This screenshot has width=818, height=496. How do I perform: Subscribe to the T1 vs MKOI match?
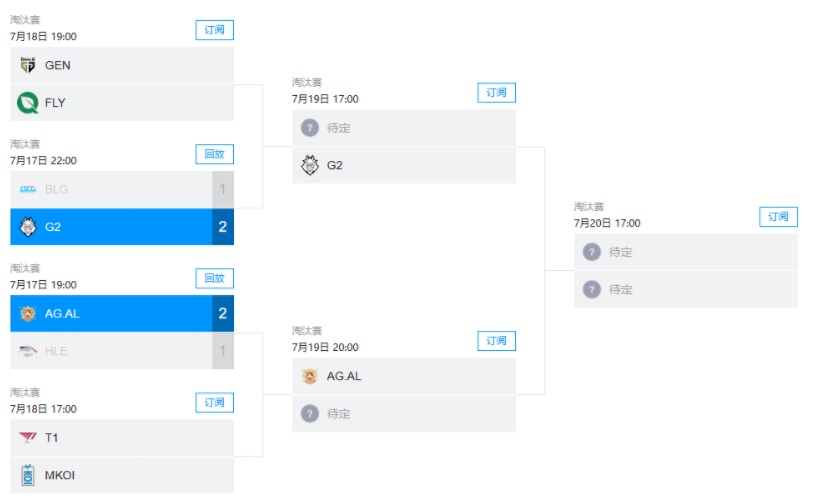(214, 402)
